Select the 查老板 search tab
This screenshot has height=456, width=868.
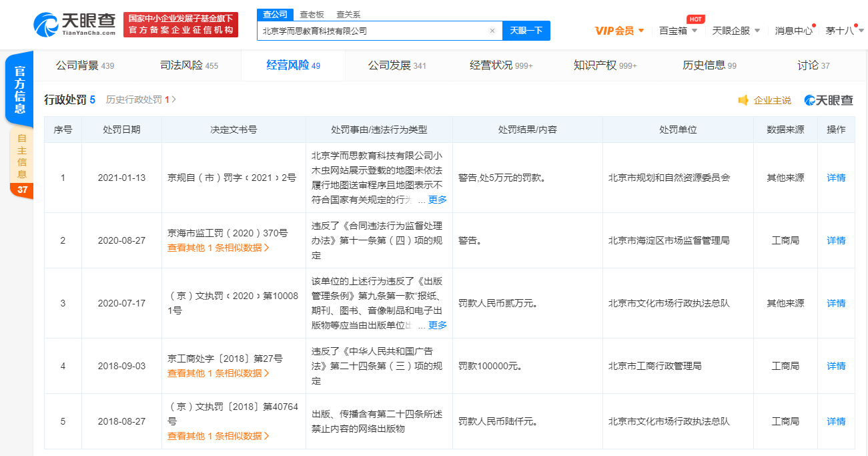[312, 14]
